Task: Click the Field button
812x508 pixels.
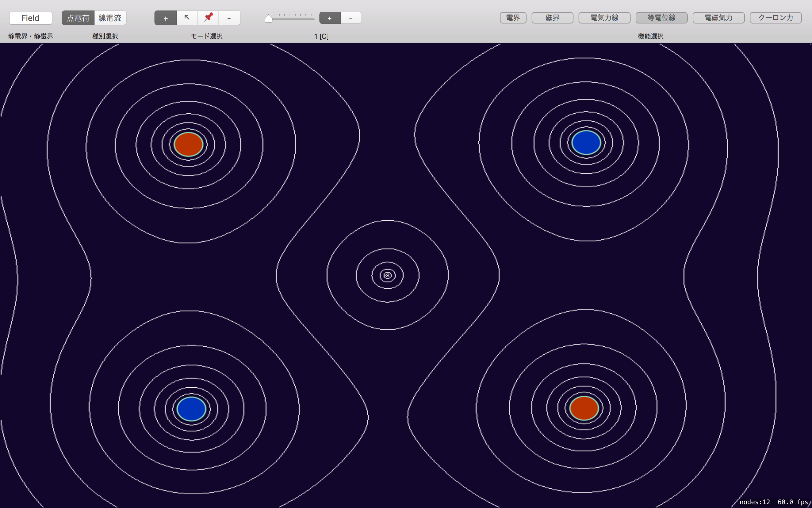Action: (30, 18)
